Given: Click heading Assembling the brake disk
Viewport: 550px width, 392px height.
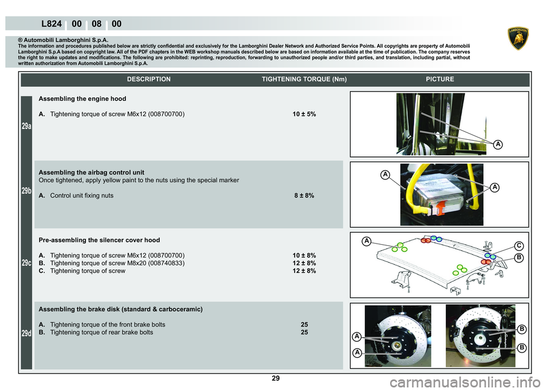Looking at the screenshot, I should [121, 309].
